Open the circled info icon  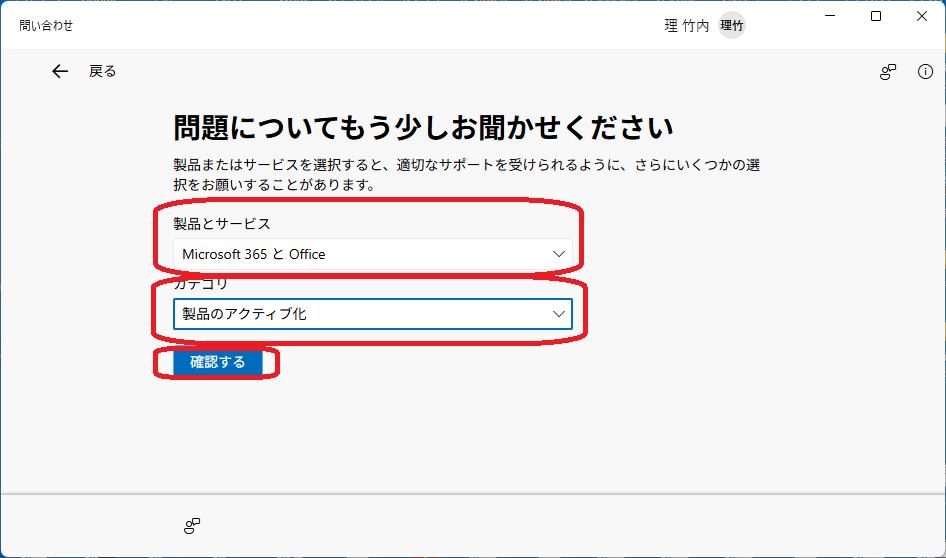pyautogui.click(x=925, y=71)
